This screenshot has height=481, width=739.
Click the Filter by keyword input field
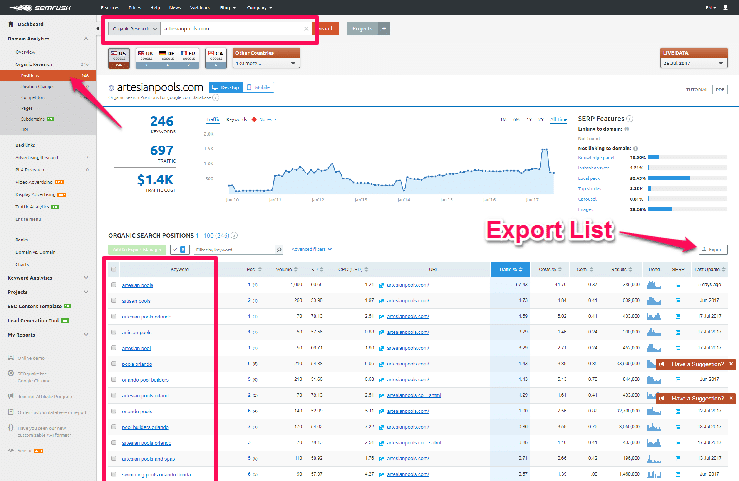(234, 249)
